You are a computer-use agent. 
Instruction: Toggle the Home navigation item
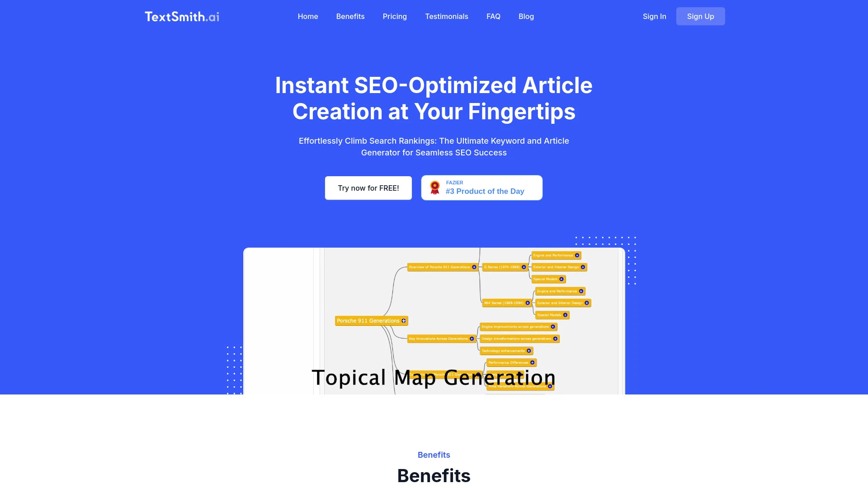[307, 16]
